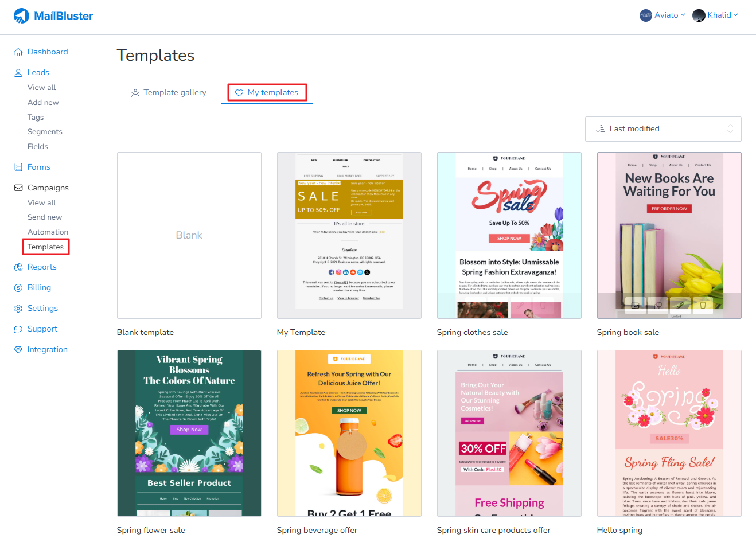Image resolution: width=756 pixels, height=542 pixels.
Task: Switch to the Template gallery tab
Action: [169, 92]
